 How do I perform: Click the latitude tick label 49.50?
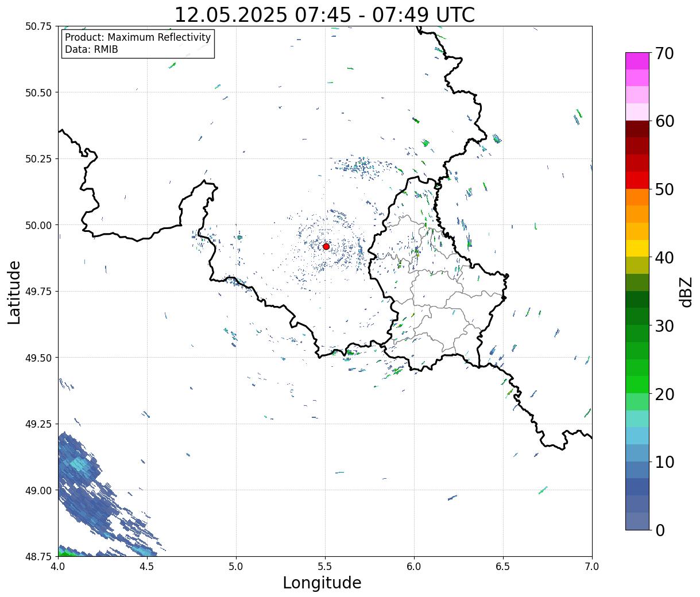coord(38,358)
